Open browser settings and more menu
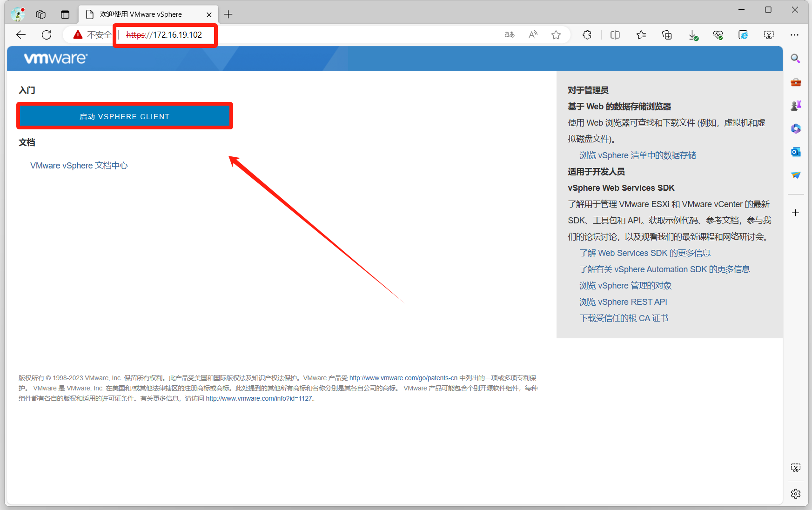812x510 pixels. [x=794, y=35]
